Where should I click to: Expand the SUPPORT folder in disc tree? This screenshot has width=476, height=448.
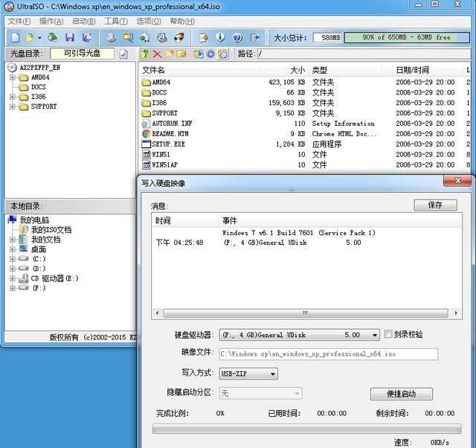tap(13, 106)
